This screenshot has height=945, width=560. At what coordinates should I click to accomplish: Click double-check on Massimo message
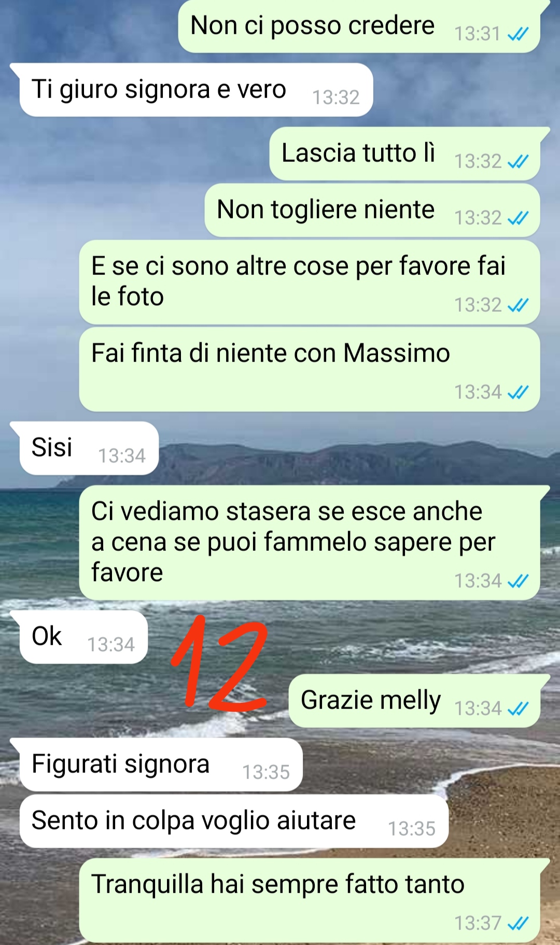click(518, 393)
